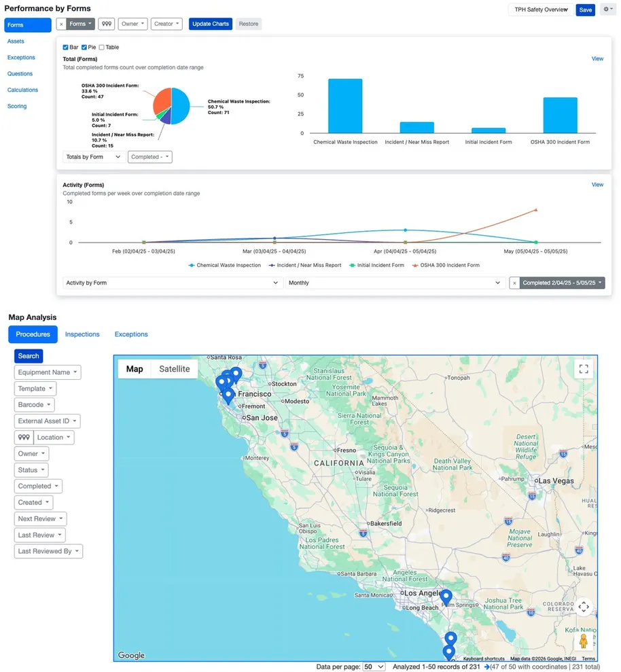Click the blue Chemical Waste pie slice

pos(181,105)
